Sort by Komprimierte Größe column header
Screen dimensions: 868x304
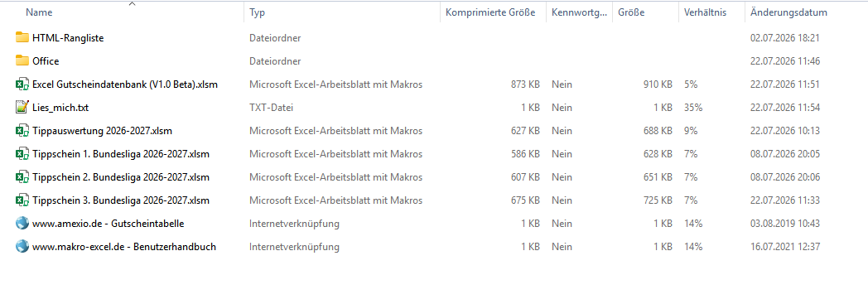pyautogui.click(x=493, y=12)
